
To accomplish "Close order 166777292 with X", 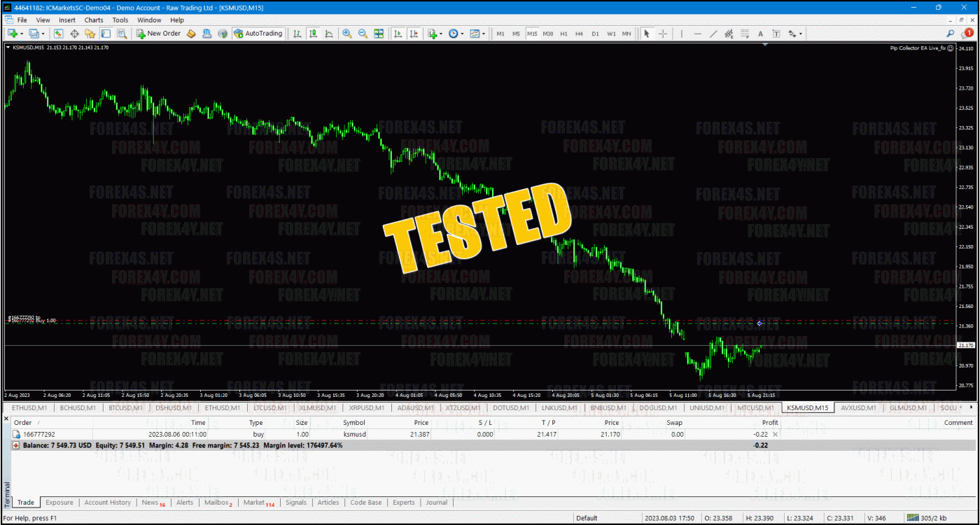I will pos(774,435).
